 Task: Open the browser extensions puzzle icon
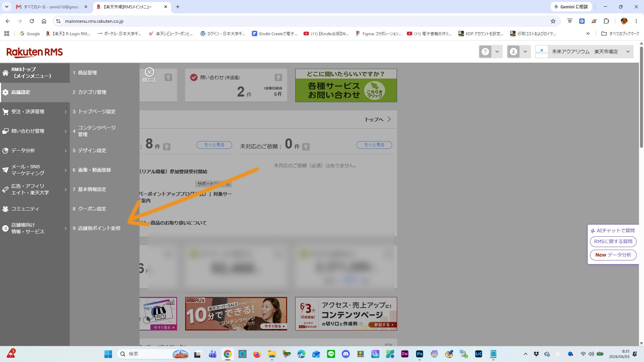[606, 21]
